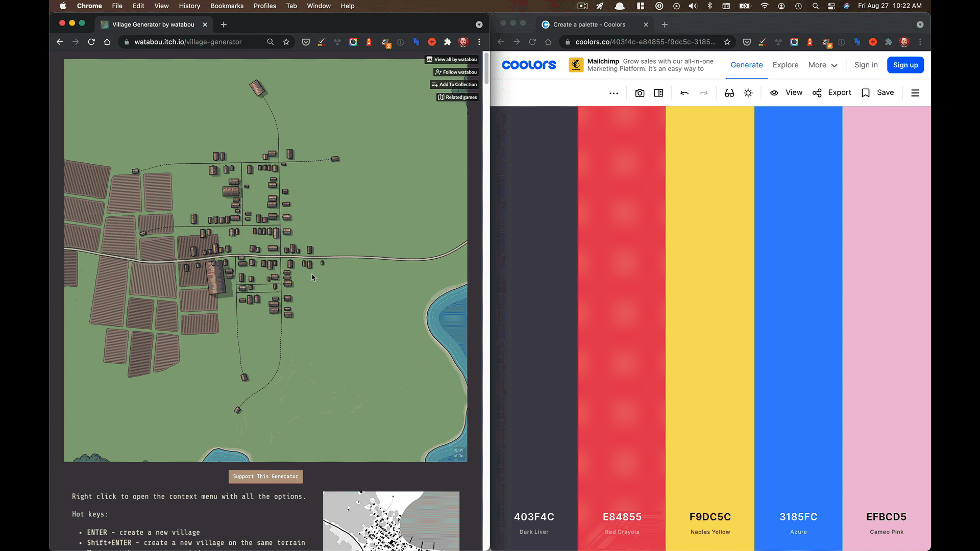980x551 pixels.
Task: Select the Azure 3185FC color swatch
Action: pos(798,306)
